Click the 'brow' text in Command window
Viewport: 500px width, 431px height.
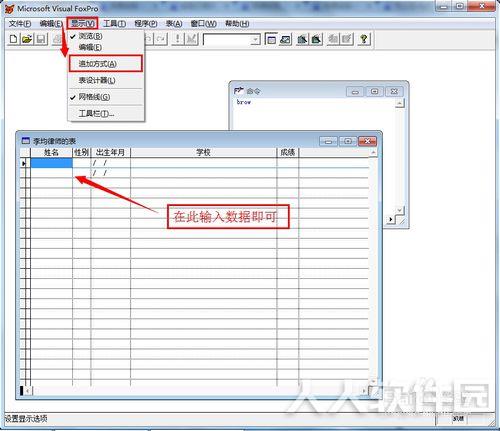(244, 102)
